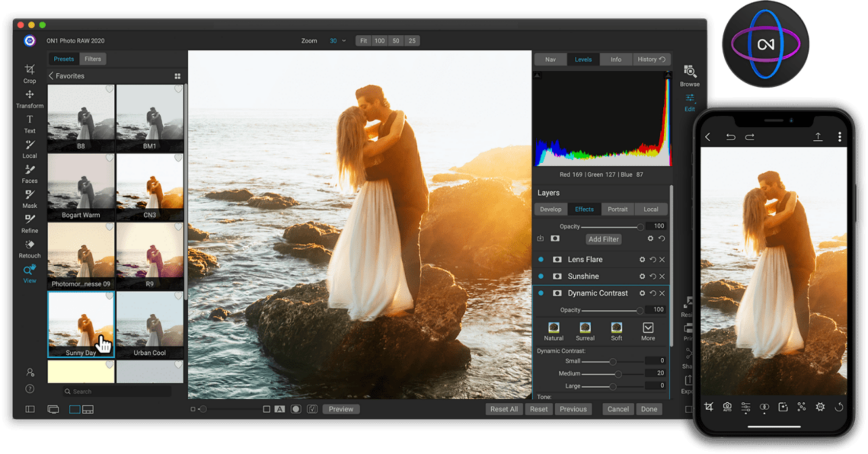Image resolution: width=868 pixels, height=454 pixels.
Task: Open the phone app three-dot menu
Action: pos(840,137)
